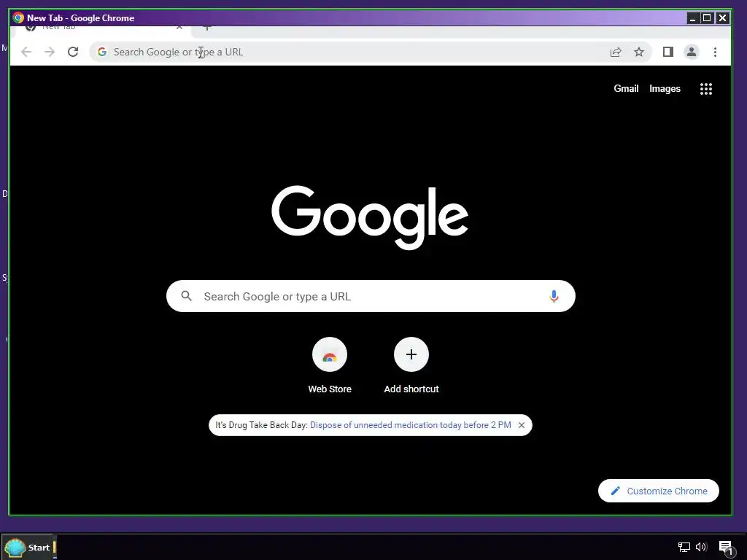
Task: Open the network icon in system tray
Action: (684, 548)
